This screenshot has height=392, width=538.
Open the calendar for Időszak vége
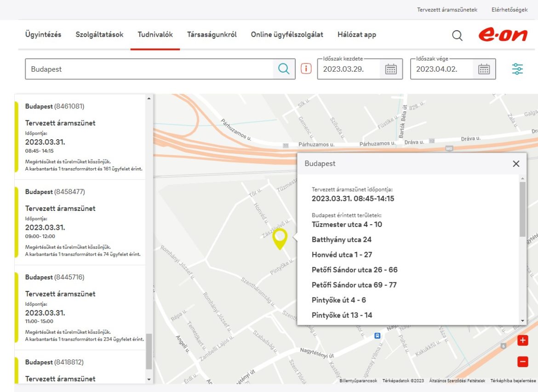click(484, 69)
